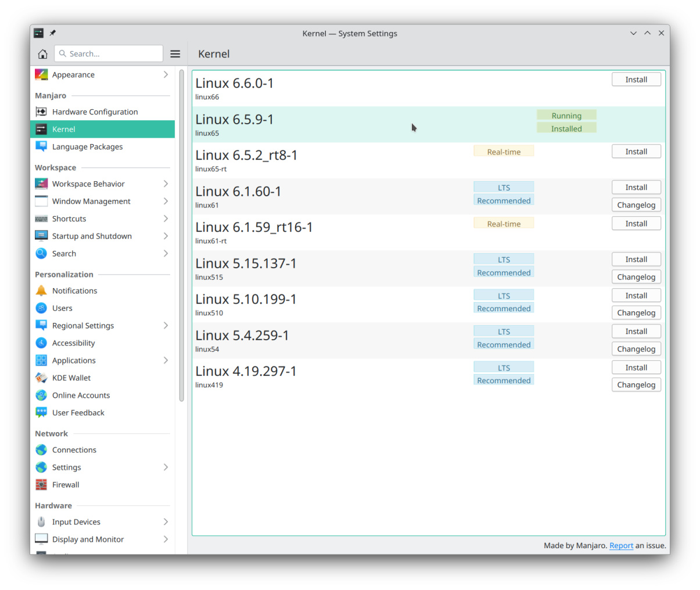Open Changelog for Linux 4.19.297-1

pos(636,385)
